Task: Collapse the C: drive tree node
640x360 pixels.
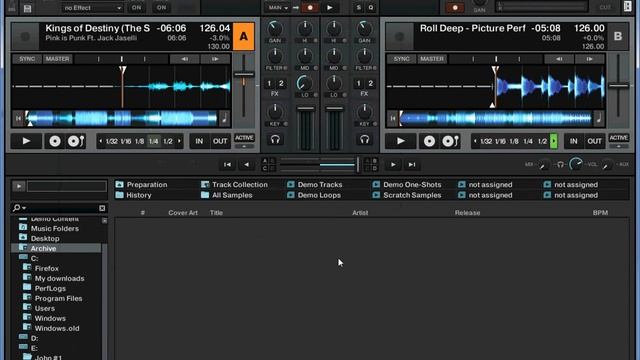Action: coord(23,258)
